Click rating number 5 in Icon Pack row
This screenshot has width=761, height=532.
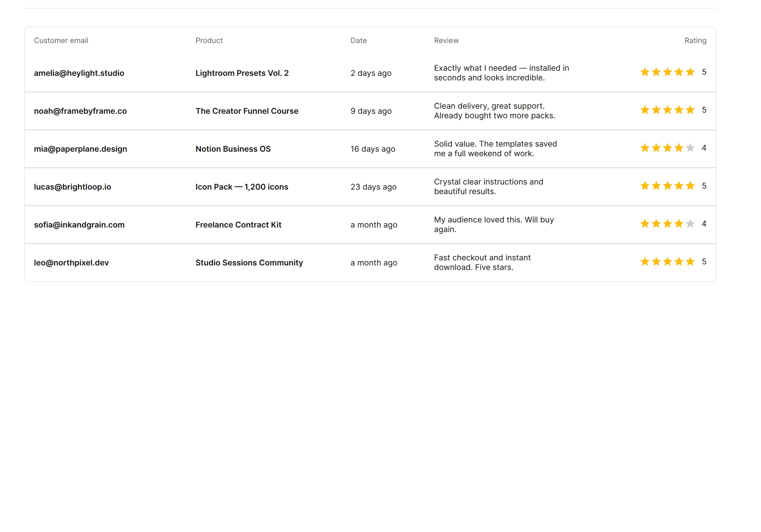(x=704, y=186)
